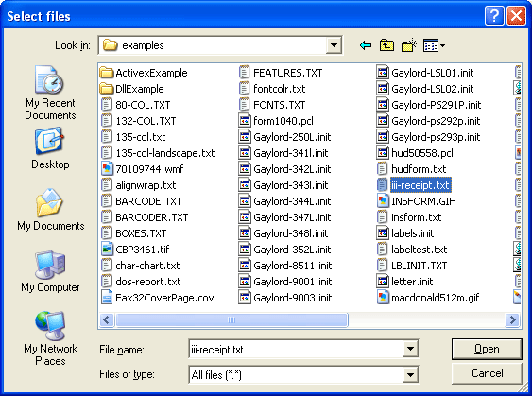The image size is (532, 396).
Task: Open the View menu icon
Action: (x=434, y=45)
